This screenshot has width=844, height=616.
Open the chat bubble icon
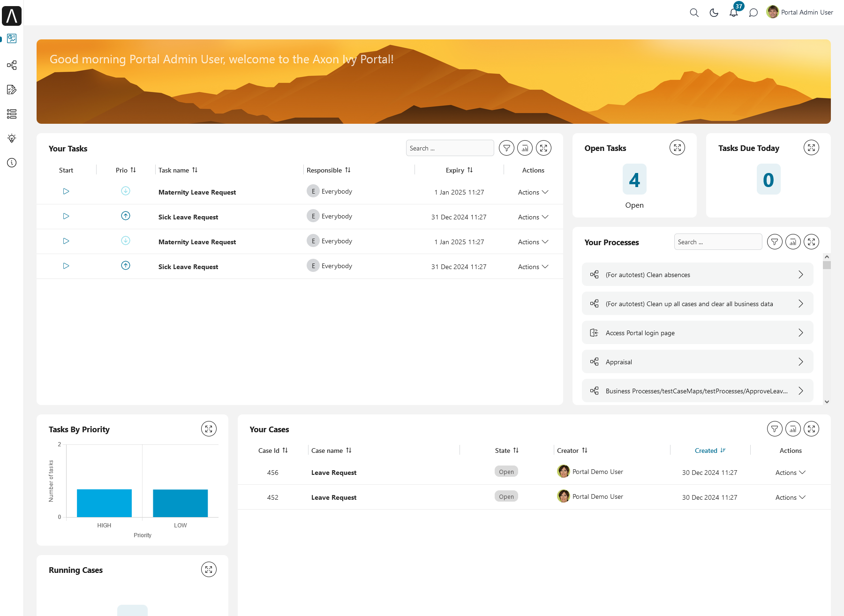coord(754,13)
